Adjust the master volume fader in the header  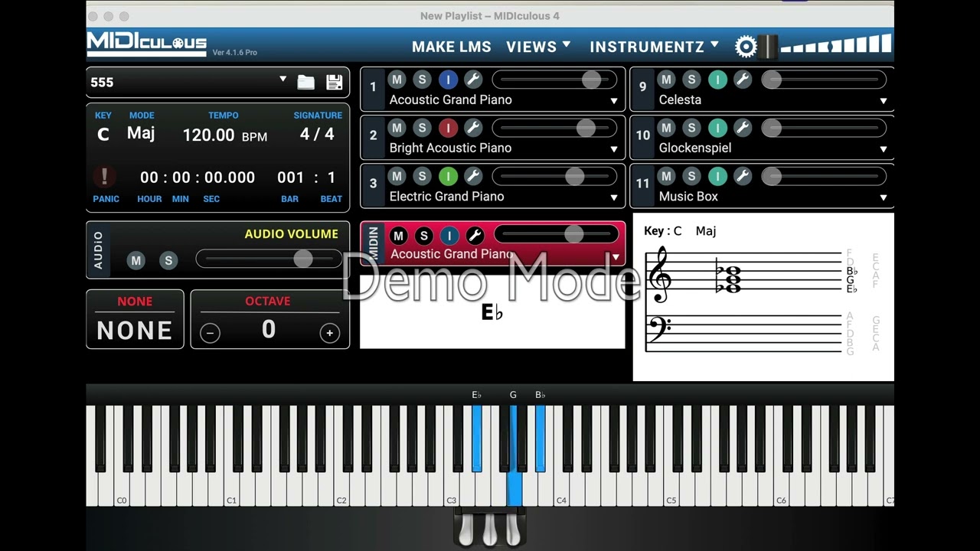coord(769,46)
